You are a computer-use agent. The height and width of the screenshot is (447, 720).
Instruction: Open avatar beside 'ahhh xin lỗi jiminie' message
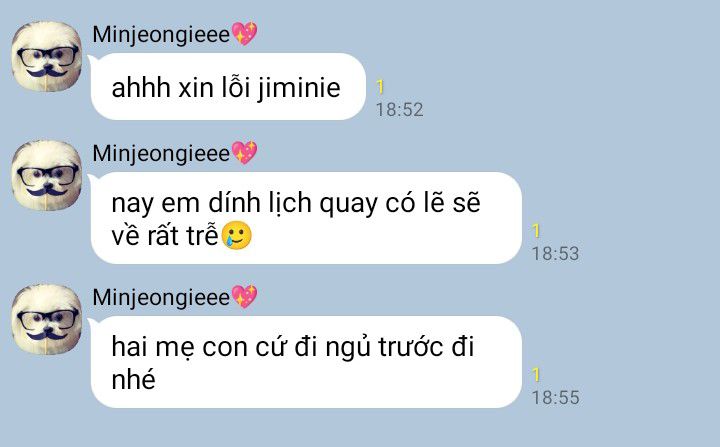tap(47, 56)
